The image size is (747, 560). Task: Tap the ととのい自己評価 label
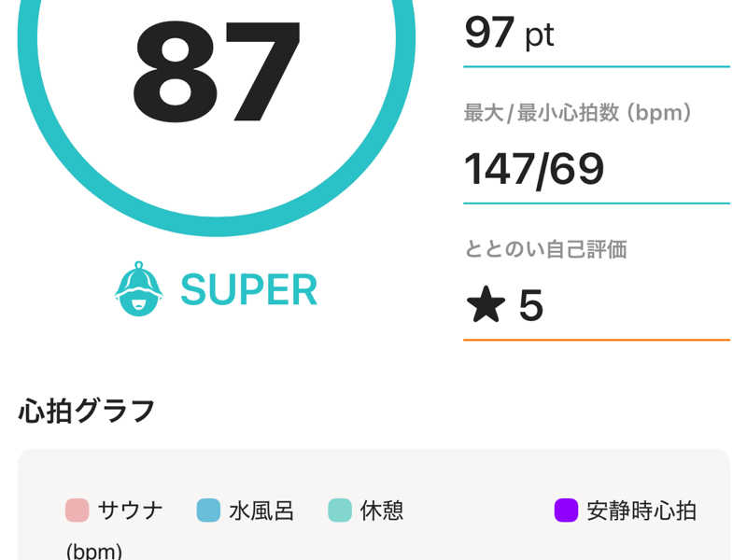tap(545, 249)
